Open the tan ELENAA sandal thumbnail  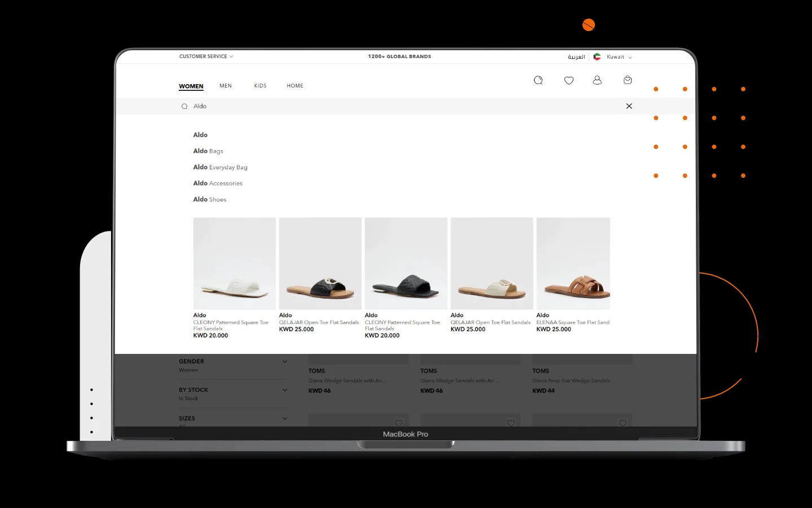(x=573, y=264)
